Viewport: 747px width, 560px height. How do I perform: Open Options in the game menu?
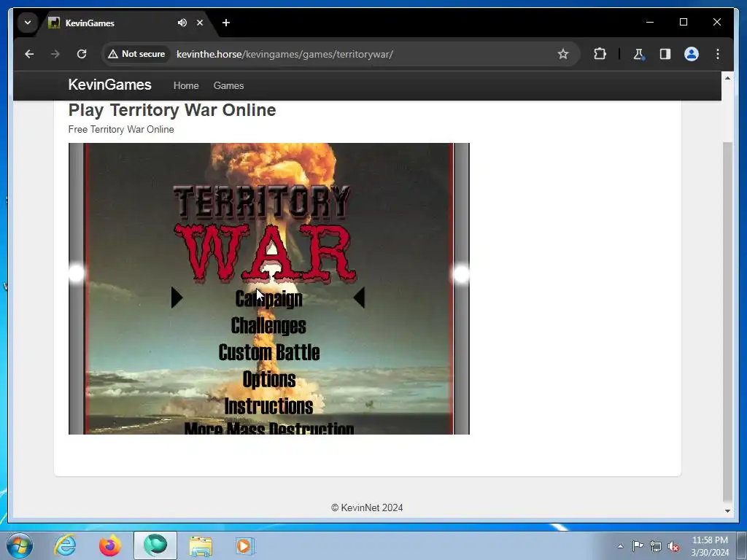268,379
